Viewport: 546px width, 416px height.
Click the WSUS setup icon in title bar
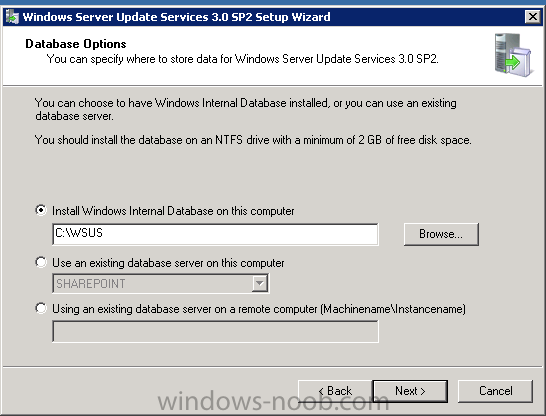[12, 17]
